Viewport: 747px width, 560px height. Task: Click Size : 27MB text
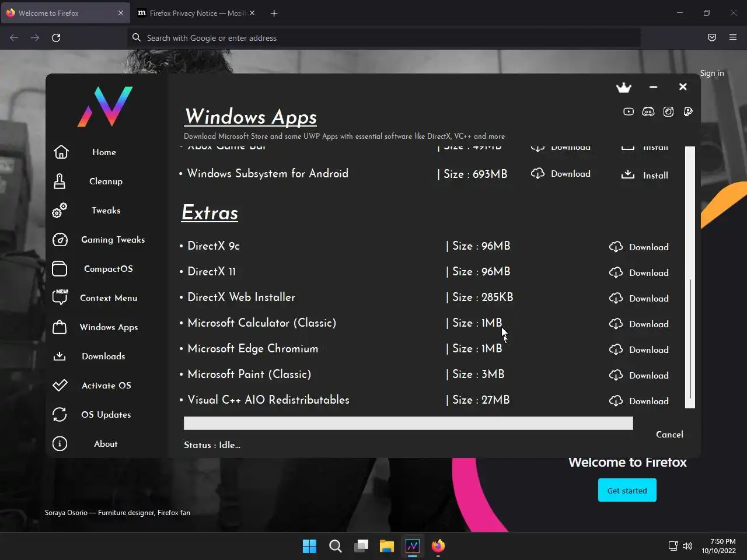(x=481, y=400)
